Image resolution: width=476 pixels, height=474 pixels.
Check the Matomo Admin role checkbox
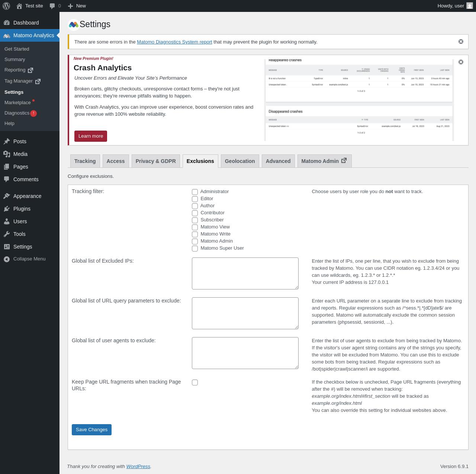[195, 241]
